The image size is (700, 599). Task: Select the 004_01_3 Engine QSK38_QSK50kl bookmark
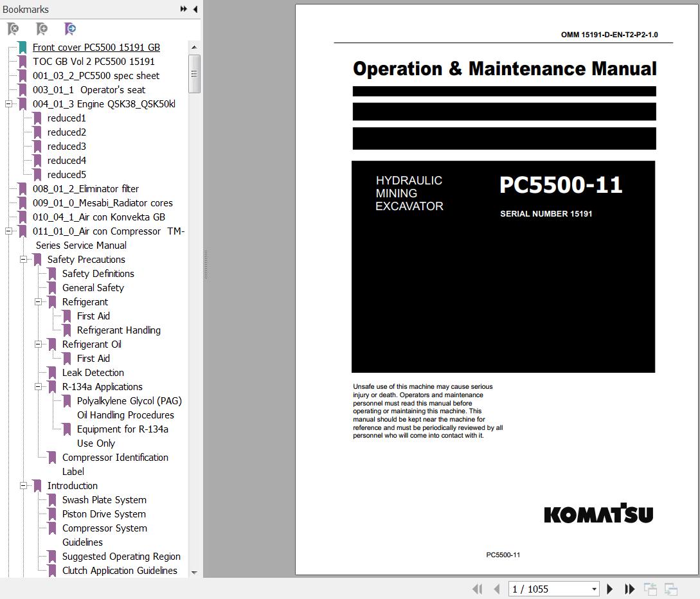103,104
